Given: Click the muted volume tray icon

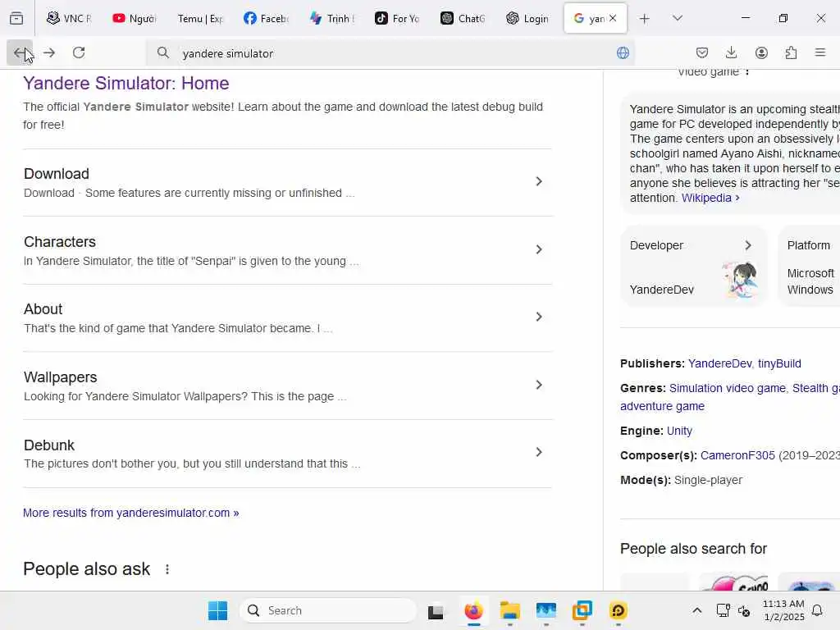Looking at the screenshot, I should pyautogui.click(x=743, y=610).
